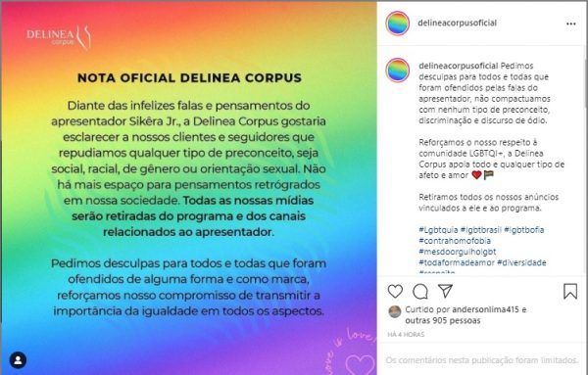Open the #Lgbtquia hashtag
588x375 pixels.
(x=438, y=230)
